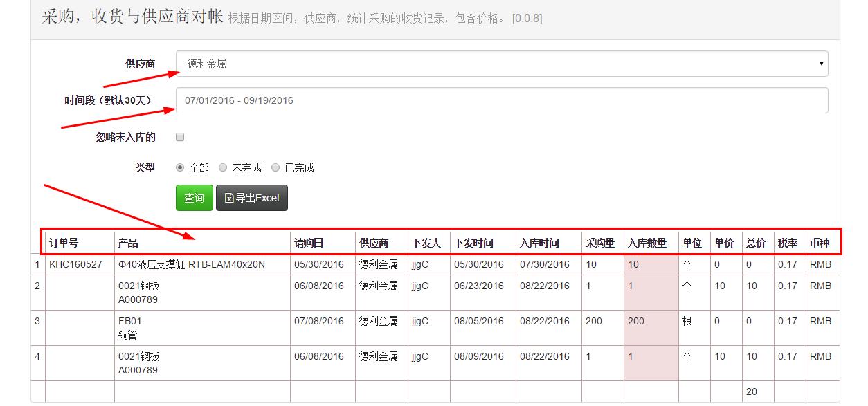Click the 入库数量 column header
Viewport: 868px width, 406px height.
pos(647,243)
